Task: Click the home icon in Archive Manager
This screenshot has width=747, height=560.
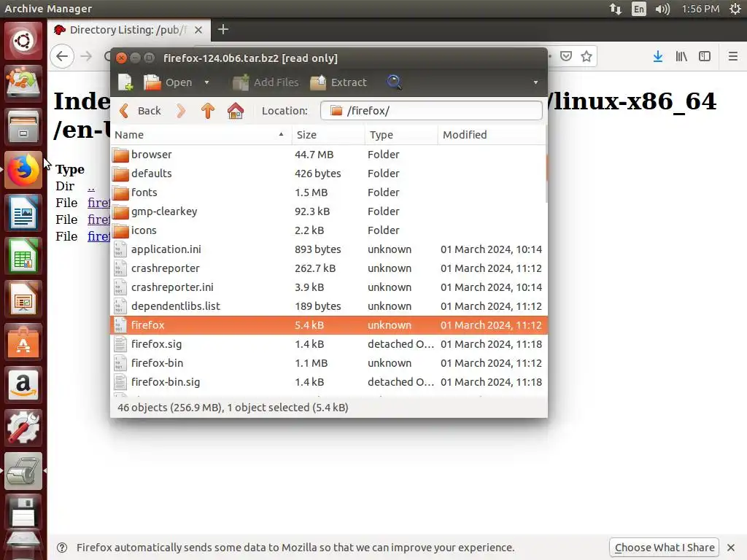Action: coord(236,111)
